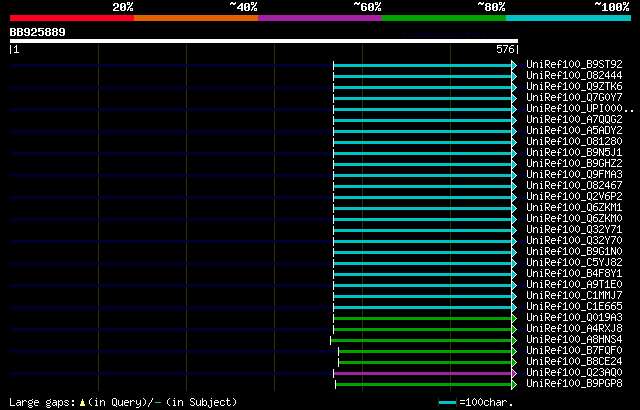
Task: Click the query start position marker 1
Action: point(14,49)
